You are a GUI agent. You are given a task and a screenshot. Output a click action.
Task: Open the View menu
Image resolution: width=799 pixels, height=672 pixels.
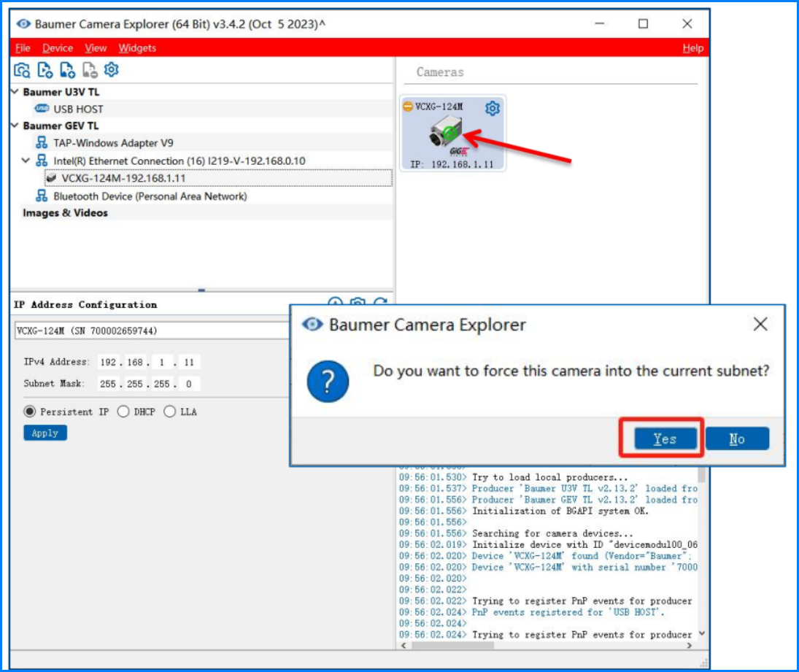96,48
